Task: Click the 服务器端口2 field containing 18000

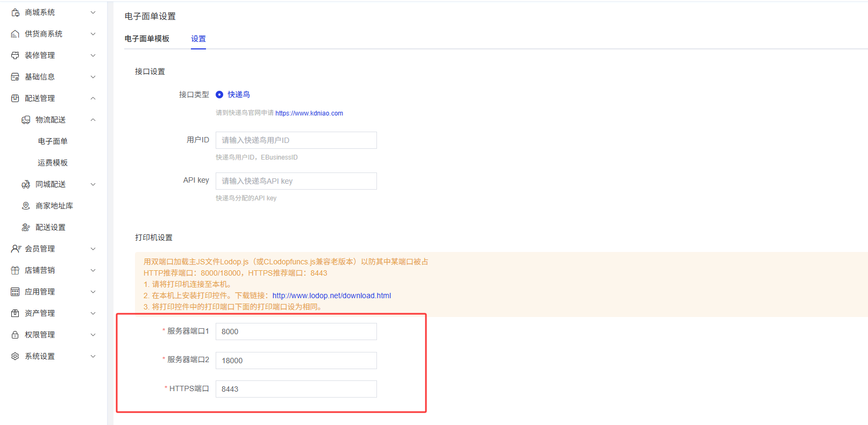Action: point(296,361)
